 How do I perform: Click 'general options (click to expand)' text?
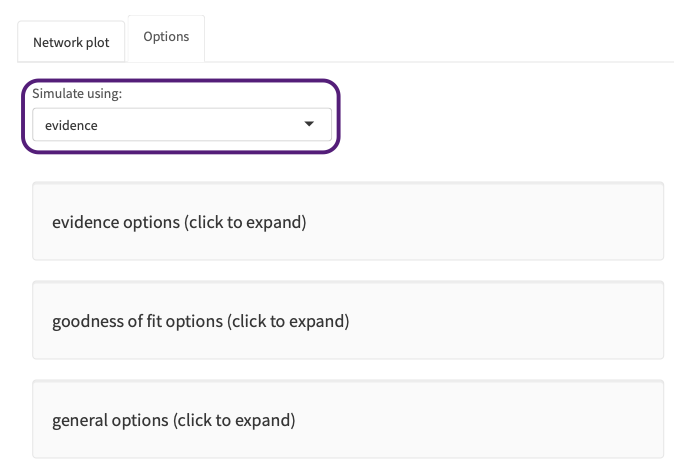pyautogui.click(x=173, y=420)
